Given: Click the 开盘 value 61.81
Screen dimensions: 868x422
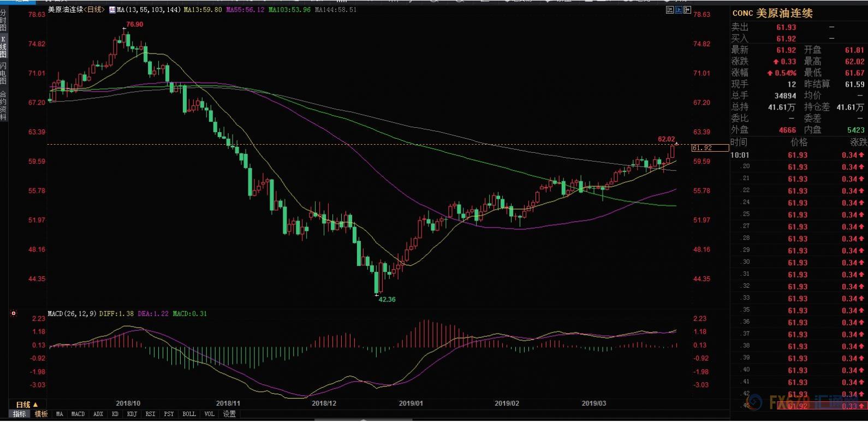Looking at the screenshot, I should [x=854, y=50].
